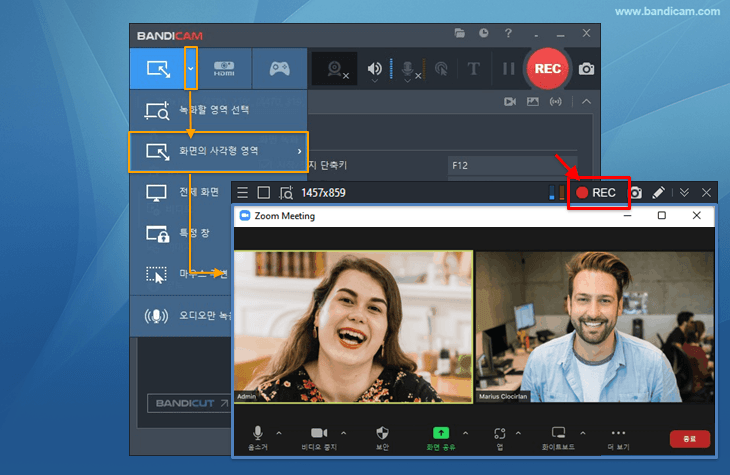
Task: Click the video camera icon in status row
Action: pyautogui.click(x=510, y=102)
